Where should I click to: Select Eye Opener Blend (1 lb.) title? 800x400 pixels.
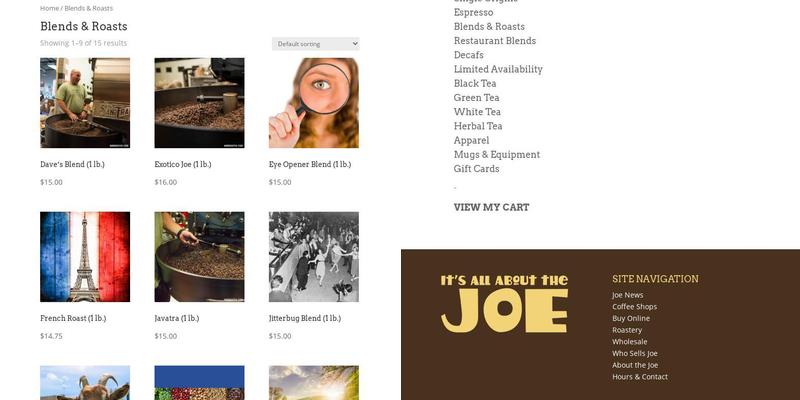tap(310, 164)
